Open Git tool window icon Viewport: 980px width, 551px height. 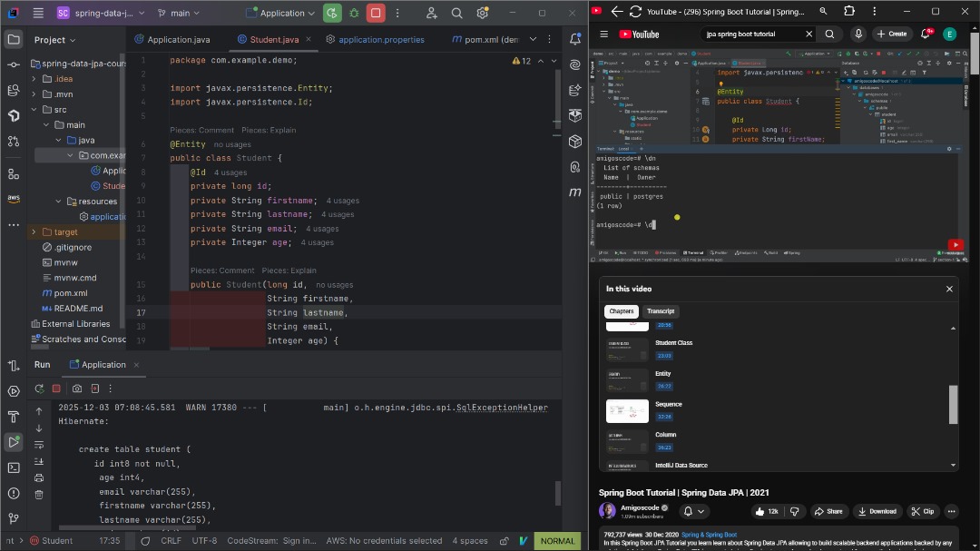point(13,518)
